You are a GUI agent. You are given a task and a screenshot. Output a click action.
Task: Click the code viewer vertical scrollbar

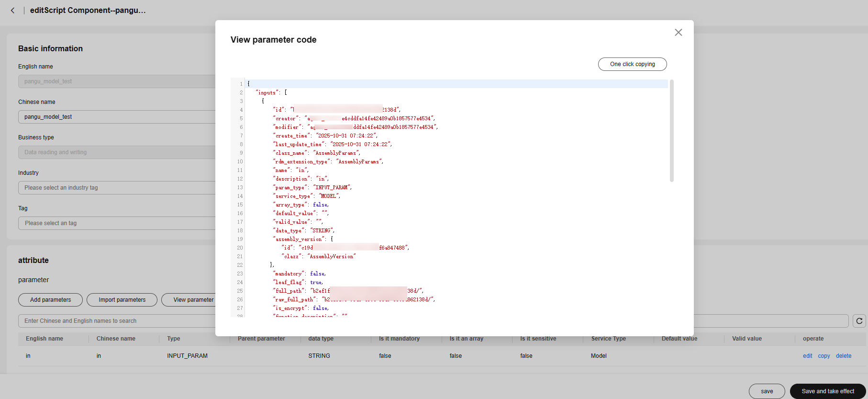coord(671,131)
